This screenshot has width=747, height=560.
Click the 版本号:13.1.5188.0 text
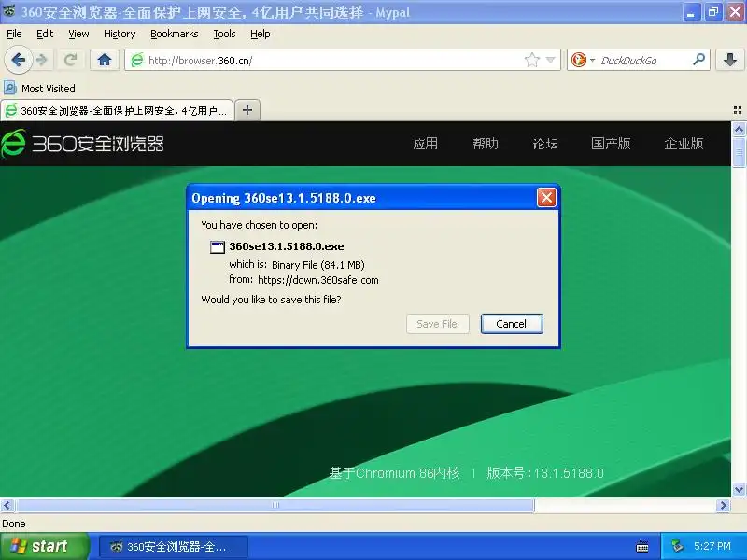[x=545, y=473]
